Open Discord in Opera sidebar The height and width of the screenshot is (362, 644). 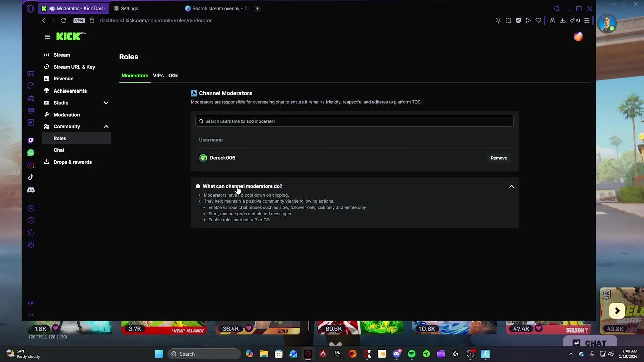coord(31,190)
